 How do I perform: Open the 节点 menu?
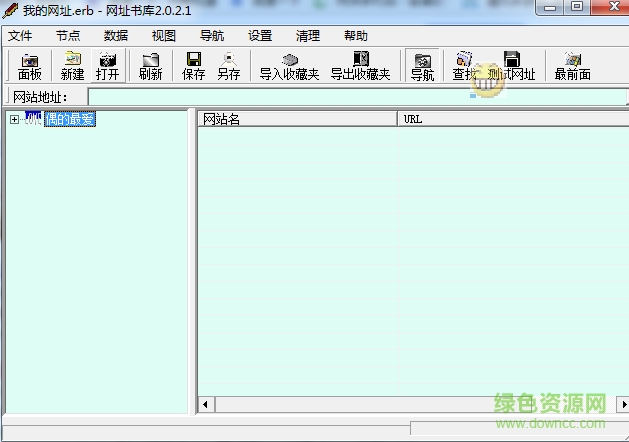coord(68,36)
